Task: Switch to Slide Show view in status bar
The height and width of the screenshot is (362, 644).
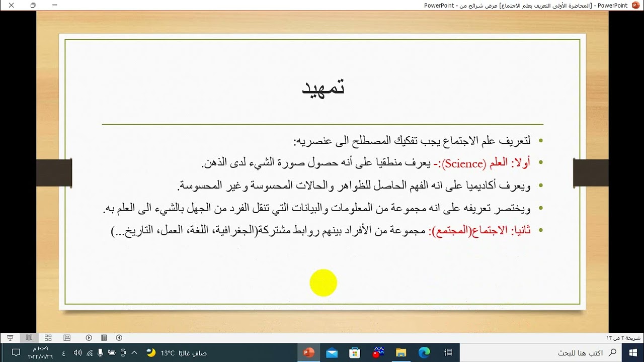Action: tap(10, 338)
